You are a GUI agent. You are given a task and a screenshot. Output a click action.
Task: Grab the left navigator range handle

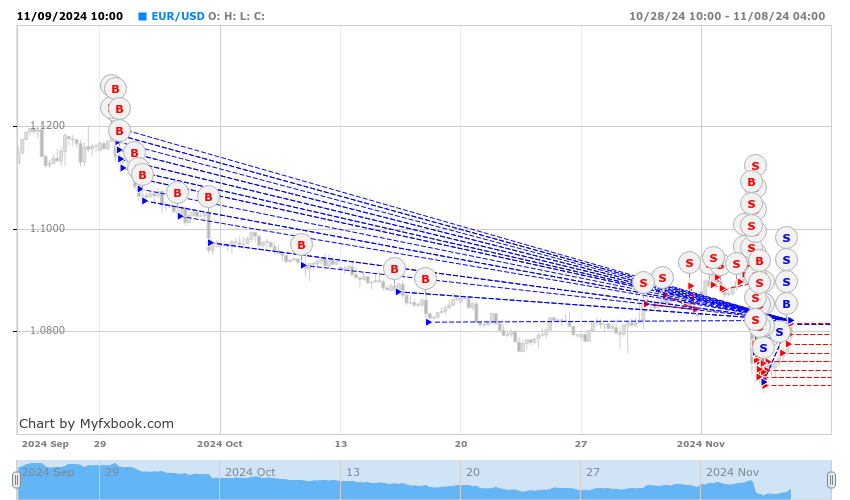[16, 480]
